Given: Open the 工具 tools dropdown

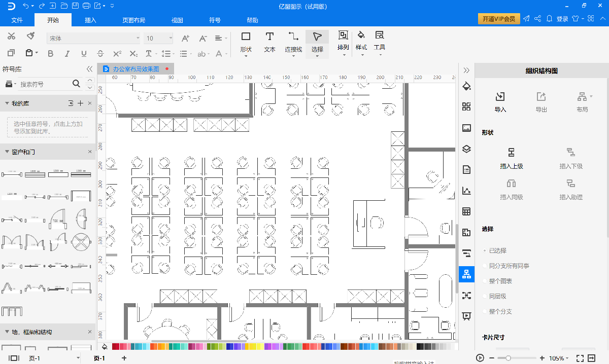Looking at the screenshot, I should (380, 43).
